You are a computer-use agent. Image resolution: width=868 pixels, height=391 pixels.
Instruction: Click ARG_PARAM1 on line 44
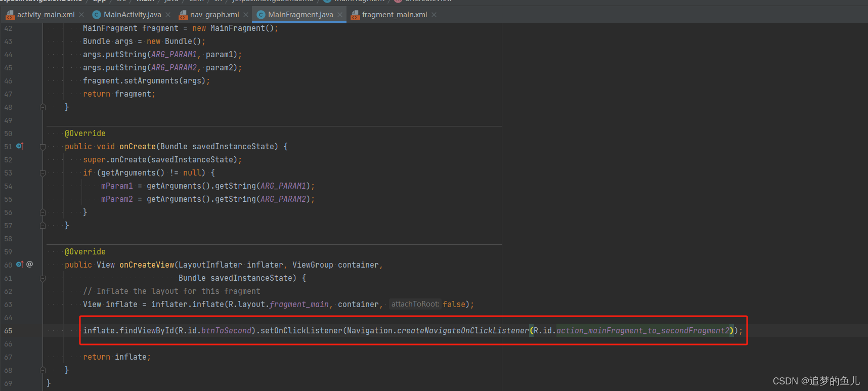(x=174, y=54)
